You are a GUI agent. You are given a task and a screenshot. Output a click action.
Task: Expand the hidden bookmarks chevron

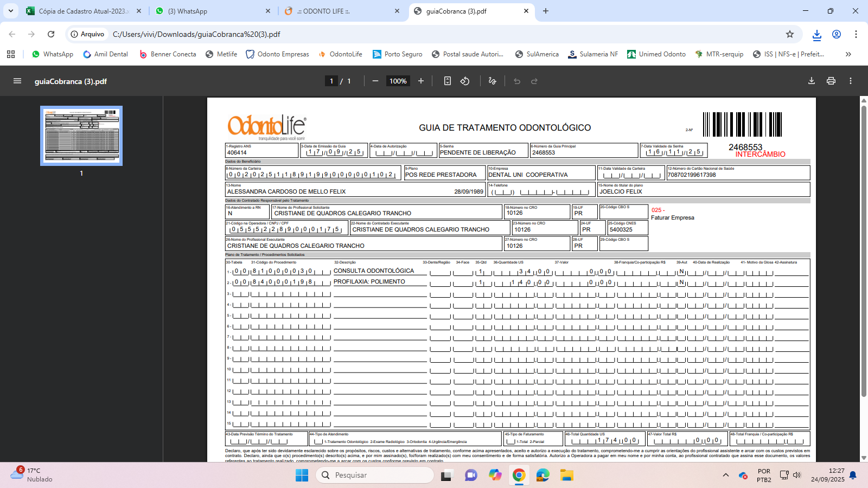pos(848,54)
